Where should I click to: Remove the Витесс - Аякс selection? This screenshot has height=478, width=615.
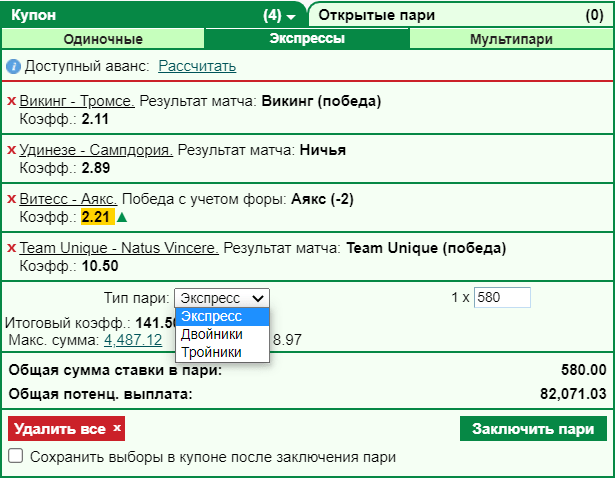[11, 199]
